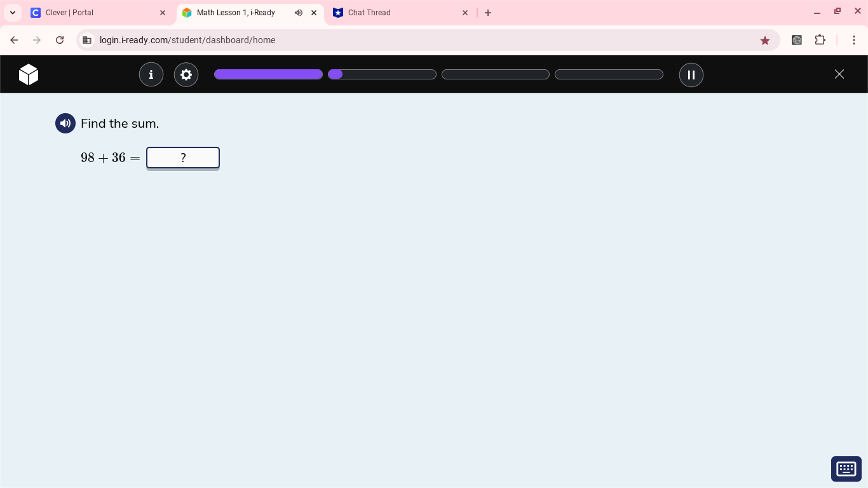Open a new browser tab
Image resolution: width=868 pixels, height=488 pixels.
coord(488,13)
